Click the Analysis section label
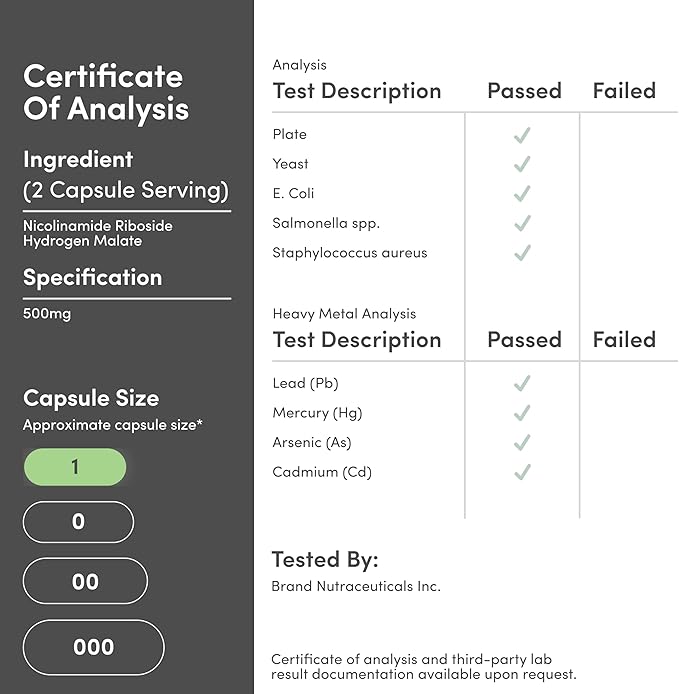Viewport: 679px width, 694px height. pyautogui.click(x=300, y=65)
